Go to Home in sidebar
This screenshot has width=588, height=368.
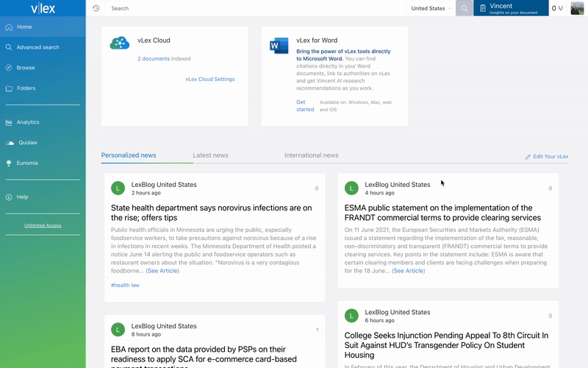(43, 27)
